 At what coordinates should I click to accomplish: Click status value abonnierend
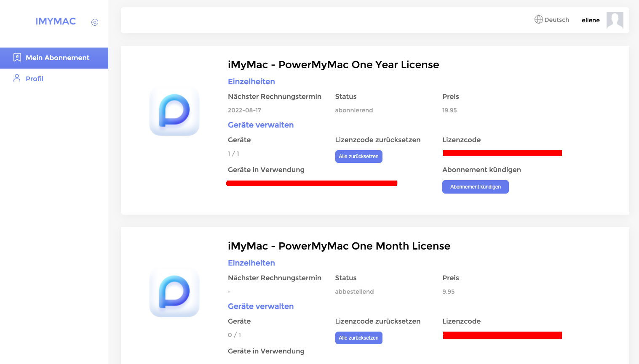pos(354,110)
